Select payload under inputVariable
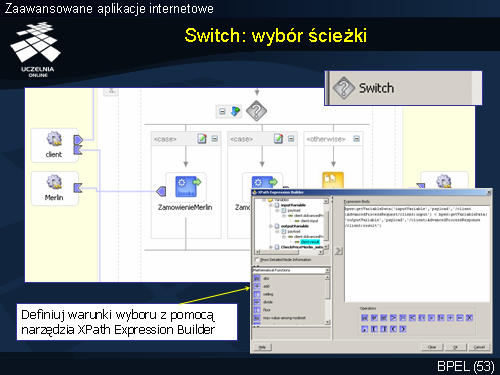 [x=294, y=210]
